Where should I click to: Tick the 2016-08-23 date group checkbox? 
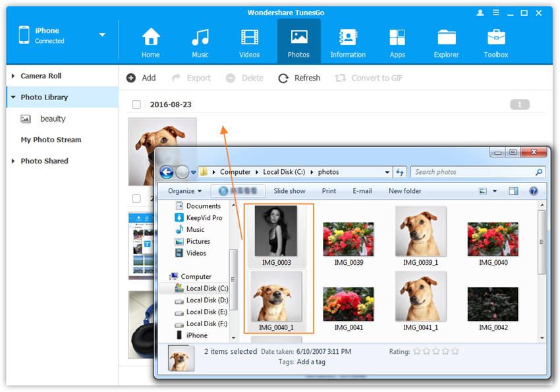point(136,105)
